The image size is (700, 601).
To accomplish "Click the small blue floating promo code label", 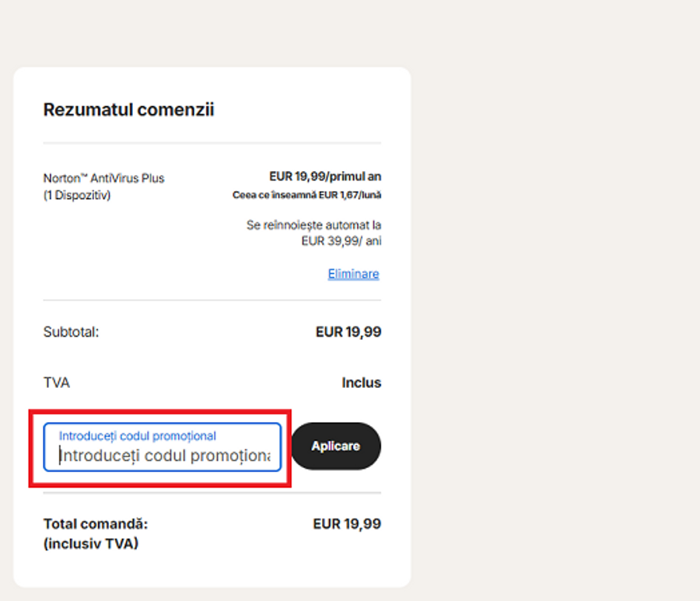I will pos(138,436).
